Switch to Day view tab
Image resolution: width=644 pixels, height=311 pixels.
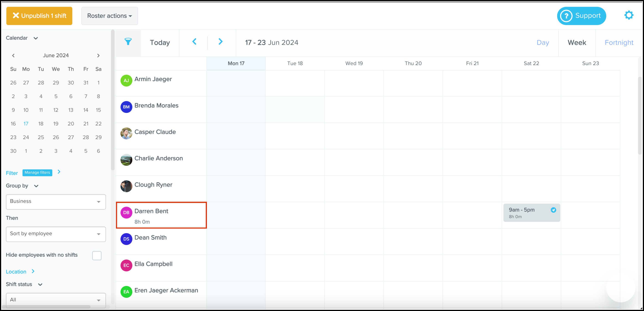pos(543,43)
